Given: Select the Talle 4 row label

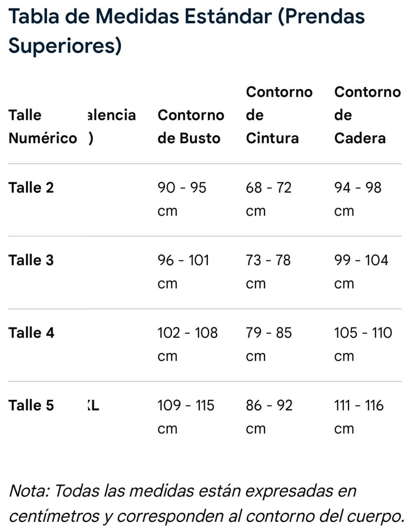Looking at the screenshot, I should pyautogui.click(x=31, y=332).
